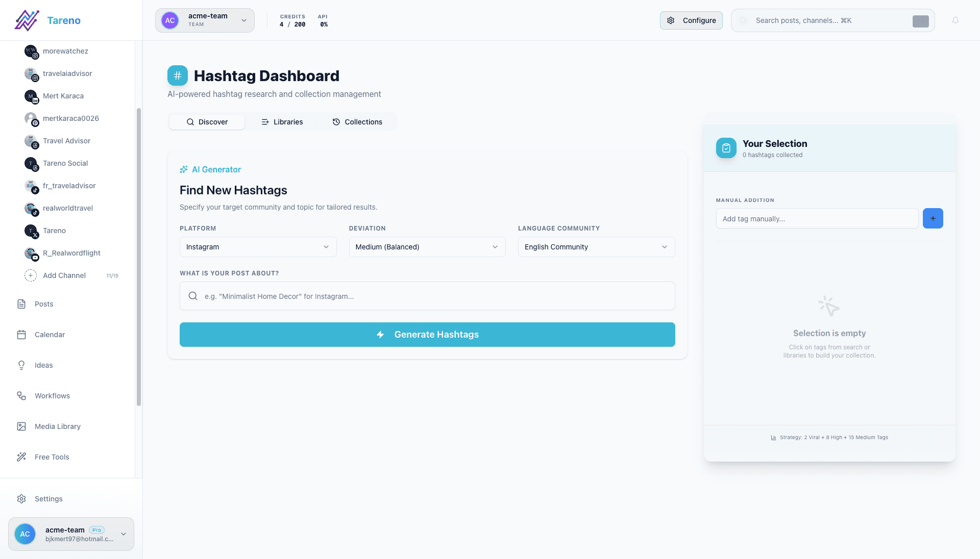Image resolution: width=980 pixels, height=559 pixels.
Task: Open the notifications bell
Action: coord(955,20)
